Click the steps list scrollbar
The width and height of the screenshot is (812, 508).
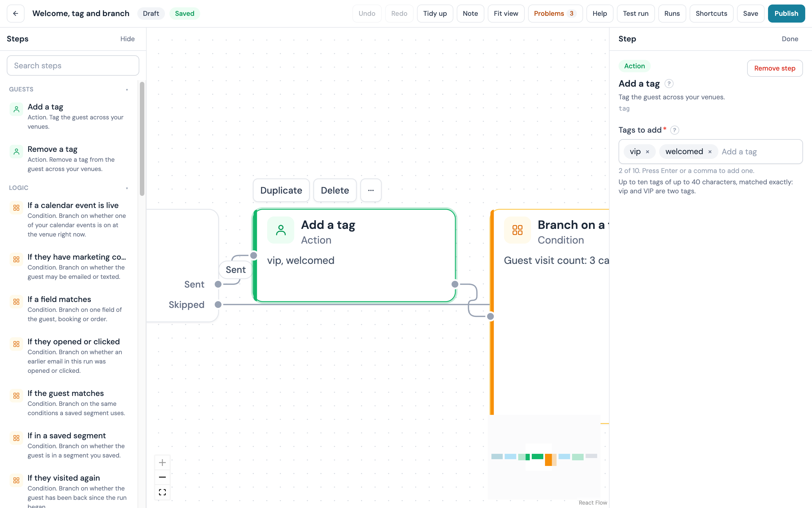[x=142, y=138]
